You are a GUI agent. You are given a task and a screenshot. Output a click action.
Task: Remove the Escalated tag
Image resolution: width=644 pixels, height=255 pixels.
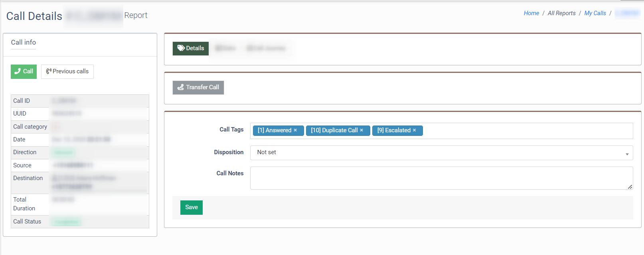(x=415, y=130)
